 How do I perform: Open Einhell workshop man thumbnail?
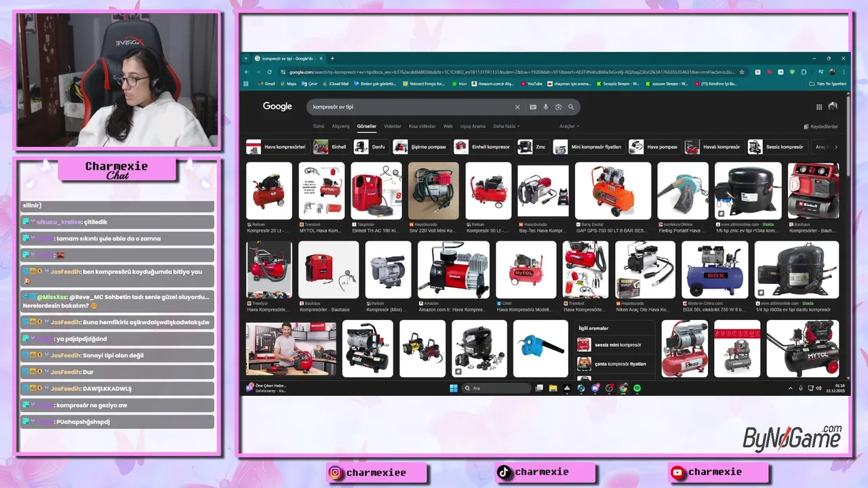(291, 348)
